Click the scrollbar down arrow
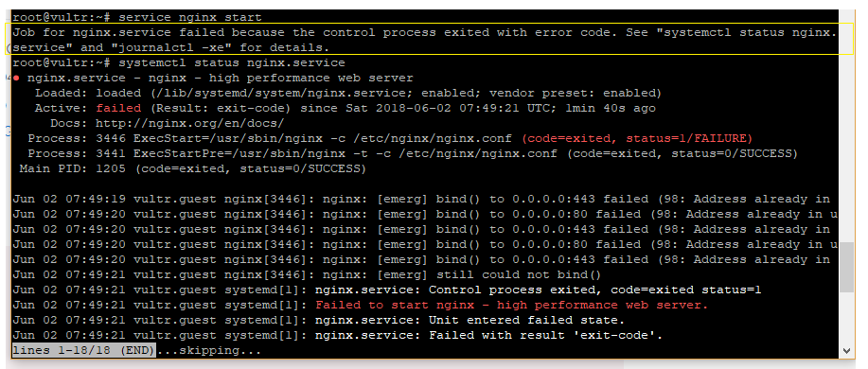Image resolution: width=868 pixels, height=369 pixels. coord(846,350)
